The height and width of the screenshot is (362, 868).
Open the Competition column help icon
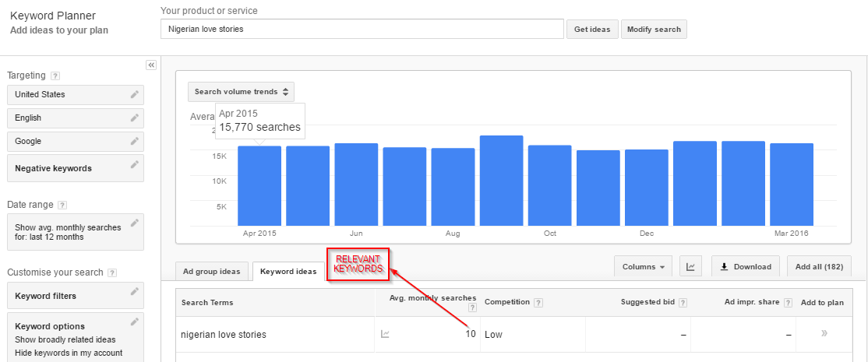[x=538, y=302]
